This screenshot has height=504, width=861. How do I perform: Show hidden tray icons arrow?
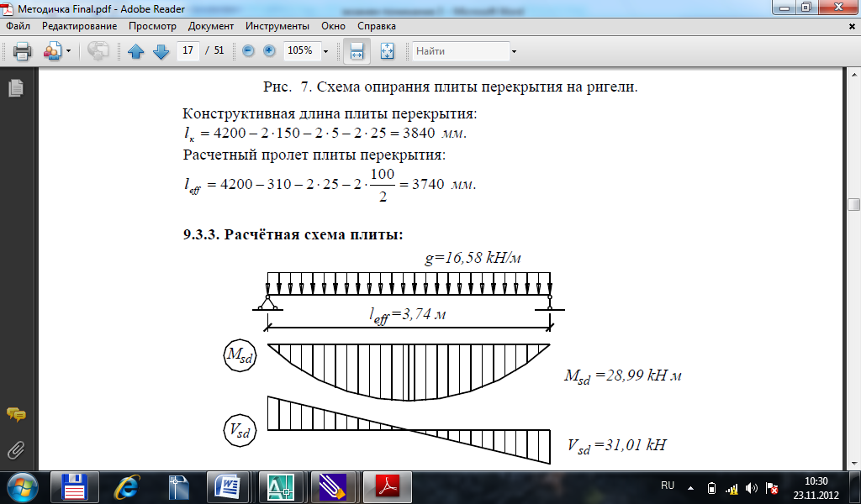point(690,488)
